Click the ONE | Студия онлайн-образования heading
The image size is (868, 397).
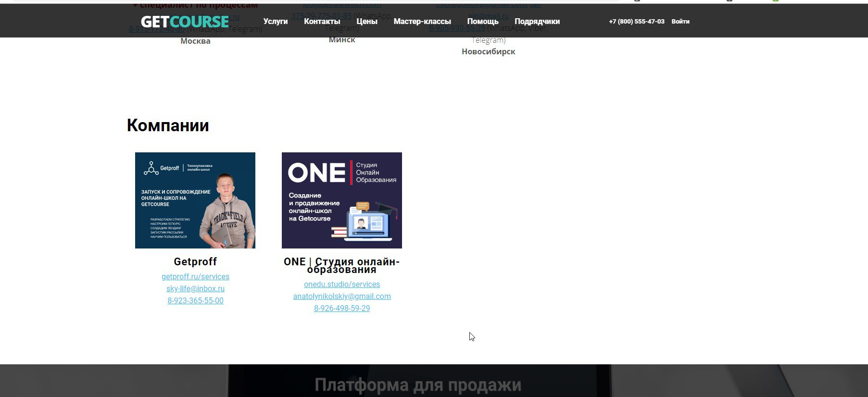point(342,265)
